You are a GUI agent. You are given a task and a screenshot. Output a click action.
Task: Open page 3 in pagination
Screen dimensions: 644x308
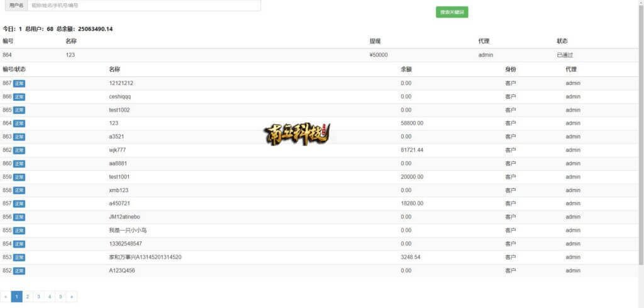(38, 296)
